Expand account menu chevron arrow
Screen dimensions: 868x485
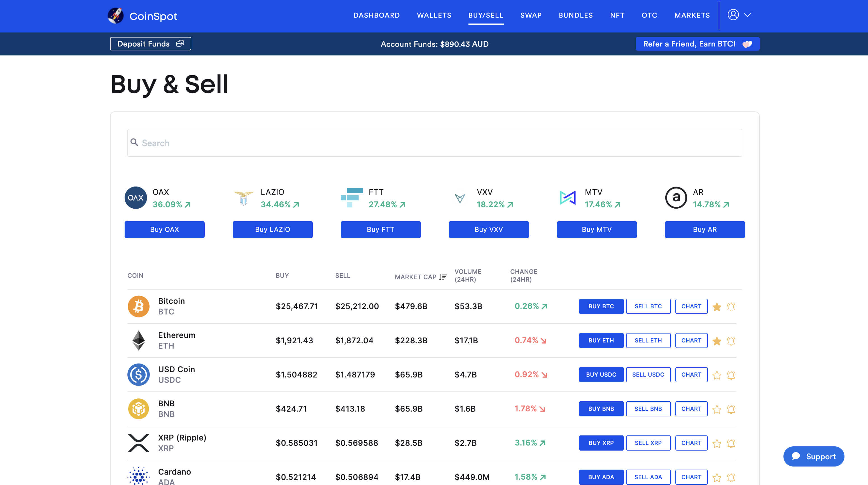747,15
